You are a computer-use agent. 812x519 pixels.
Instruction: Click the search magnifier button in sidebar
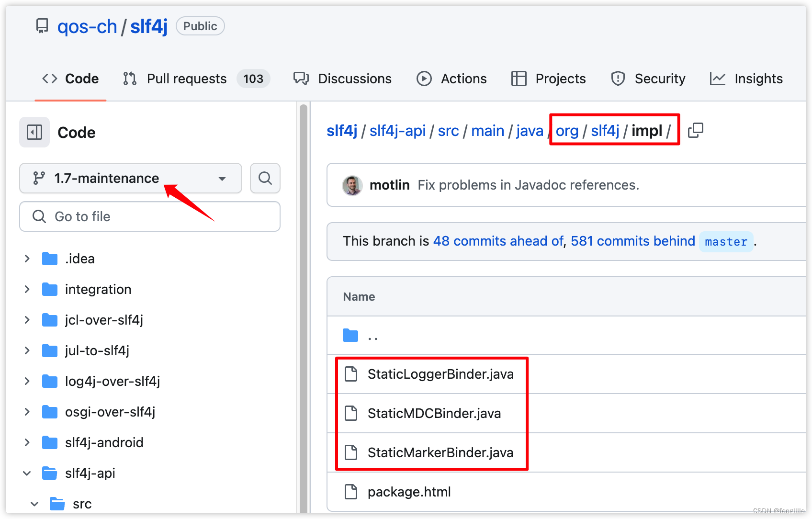click(x=265, y=178)
